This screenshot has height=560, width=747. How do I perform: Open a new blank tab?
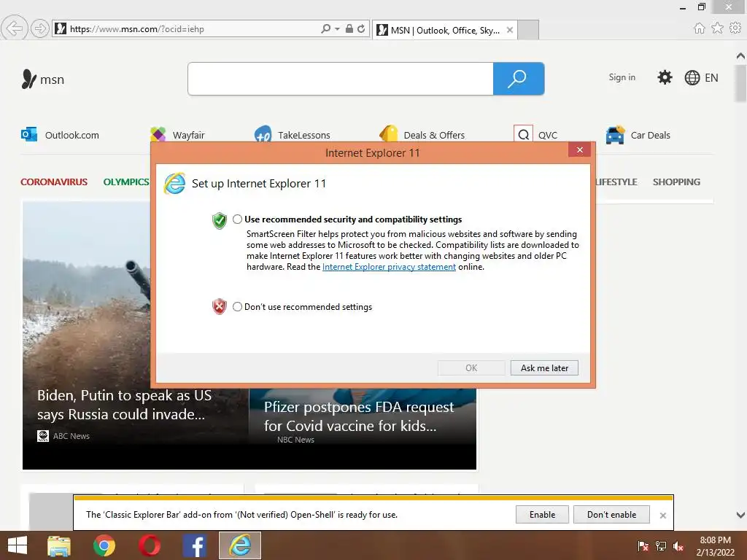point(528,30)
